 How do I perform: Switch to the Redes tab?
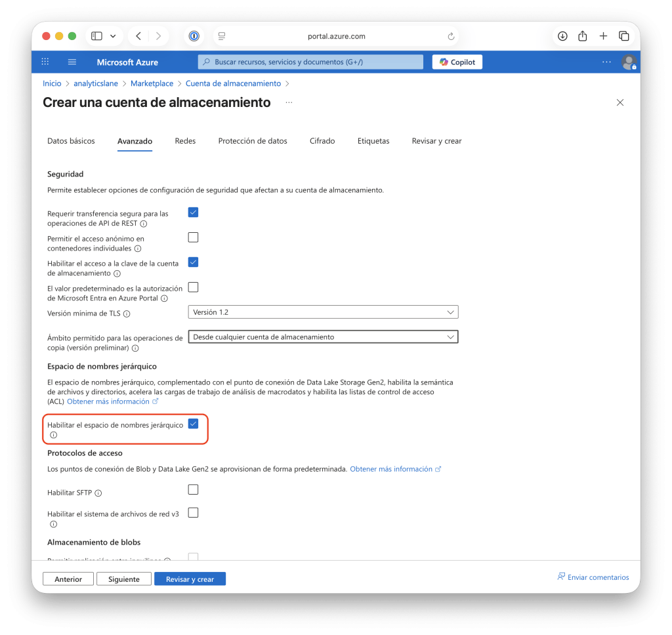[x=185, y=141]
